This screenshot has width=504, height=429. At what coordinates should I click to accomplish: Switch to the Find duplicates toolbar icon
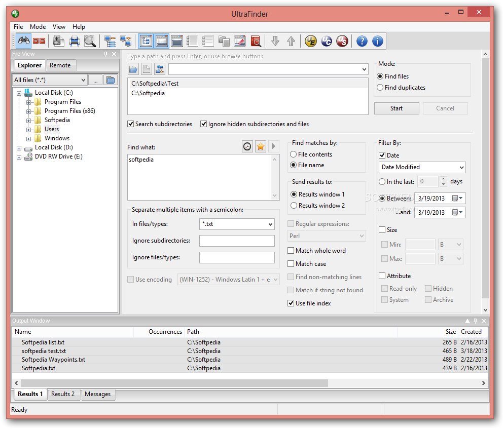click(39, 41)
